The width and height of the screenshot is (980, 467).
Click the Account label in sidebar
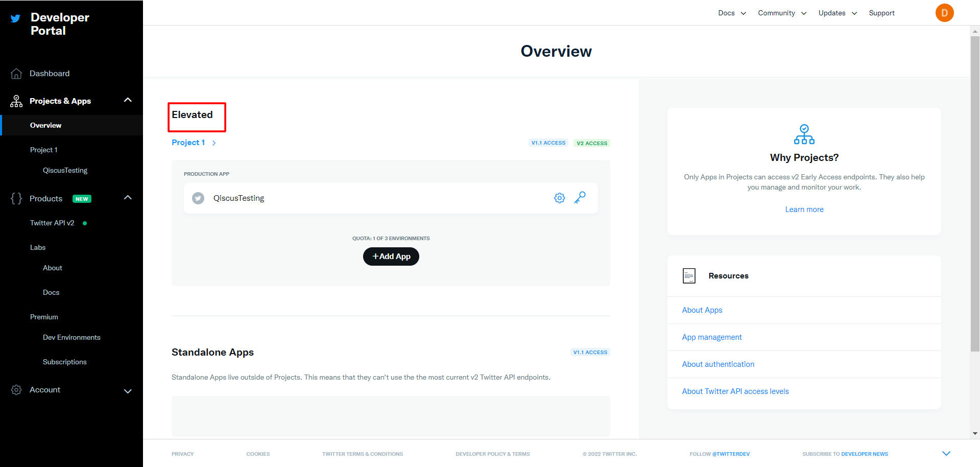point(45,390)
